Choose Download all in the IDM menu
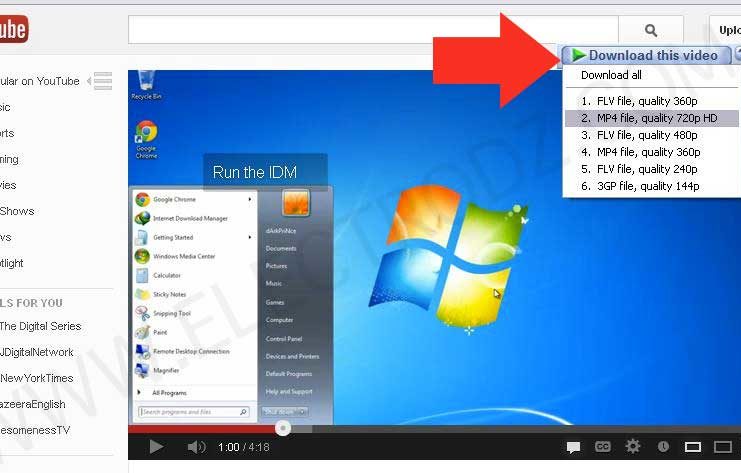 [611, 75]
